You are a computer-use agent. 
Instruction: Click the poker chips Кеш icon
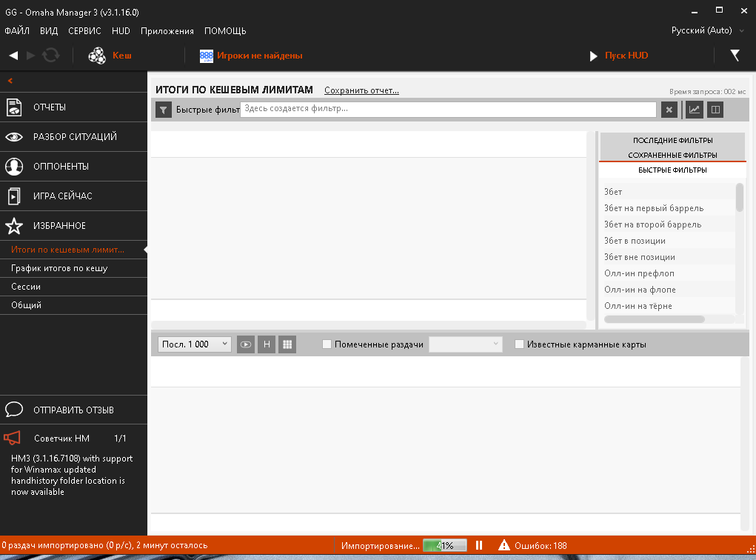[x=97, y=56]
